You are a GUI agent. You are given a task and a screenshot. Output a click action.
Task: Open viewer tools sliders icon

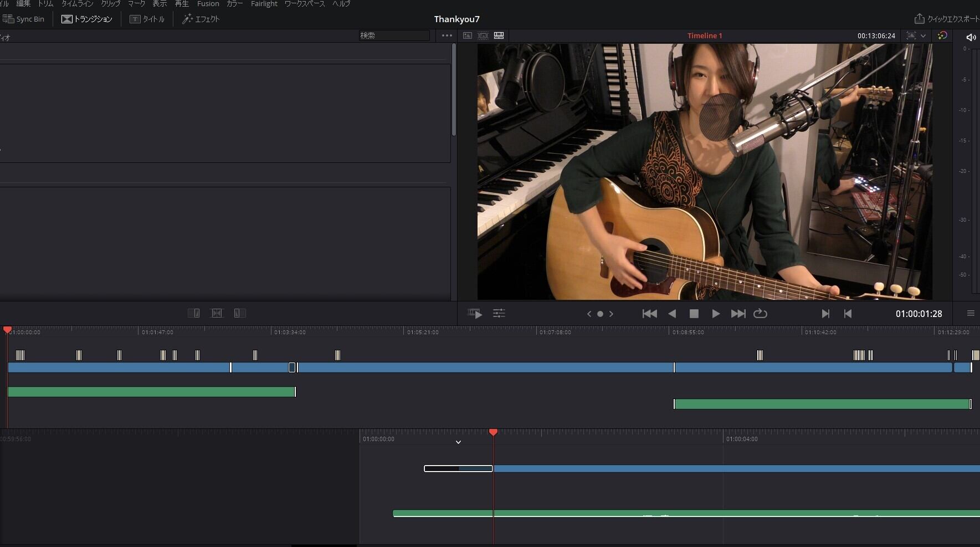pos(499,314)
